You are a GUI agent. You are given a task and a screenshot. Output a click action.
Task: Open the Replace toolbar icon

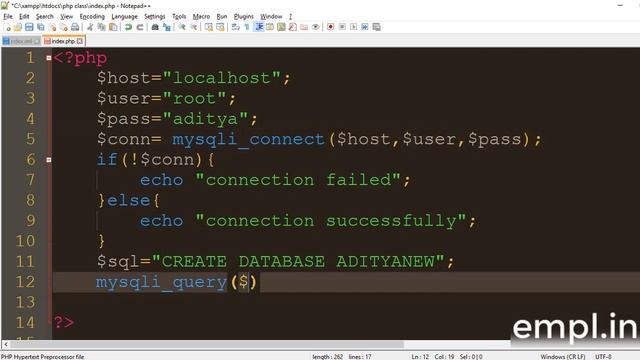pyautogui.click(x=167, y=27)
